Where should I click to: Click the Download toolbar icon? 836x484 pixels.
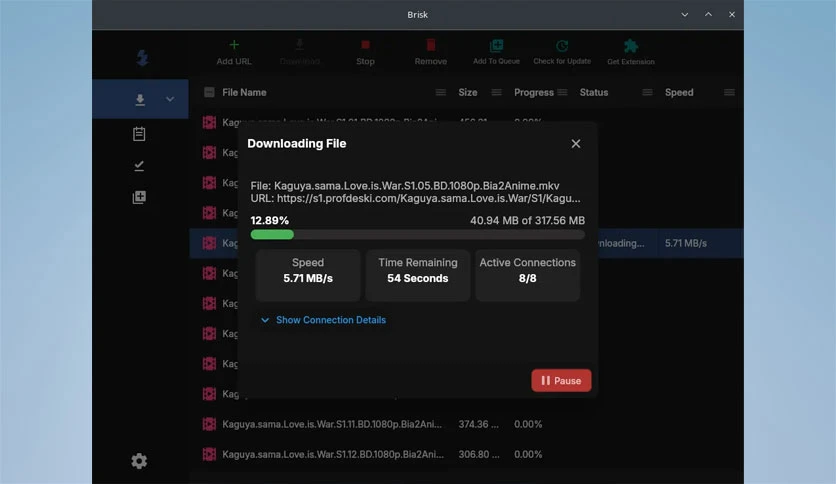[300, 45]
